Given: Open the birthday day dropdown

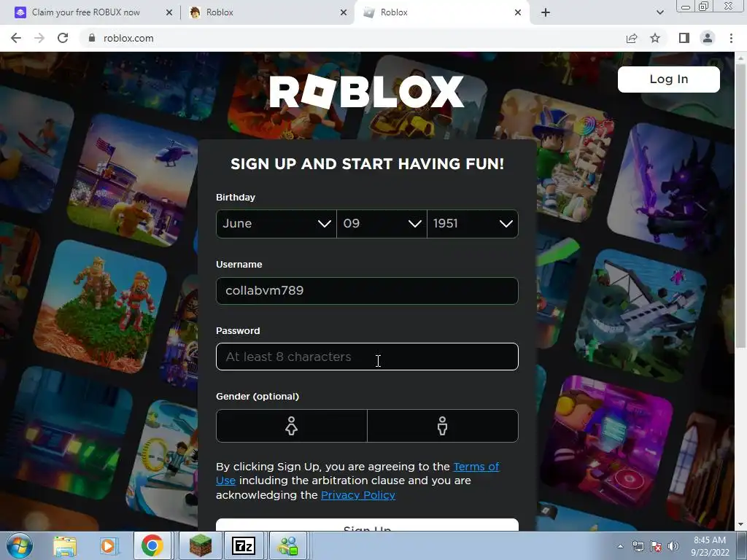Looking at the screenshot, I should [x=382, y=224].
